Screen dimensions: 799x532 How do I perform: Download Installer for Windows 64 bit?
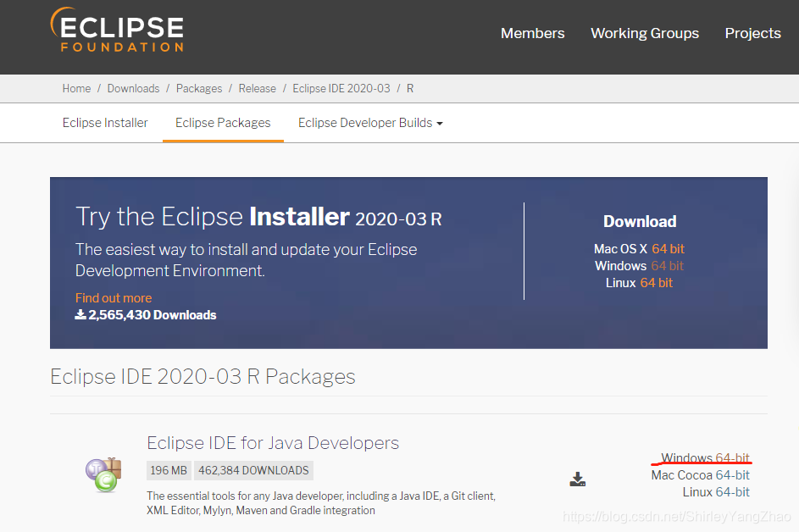pos(667,265)
